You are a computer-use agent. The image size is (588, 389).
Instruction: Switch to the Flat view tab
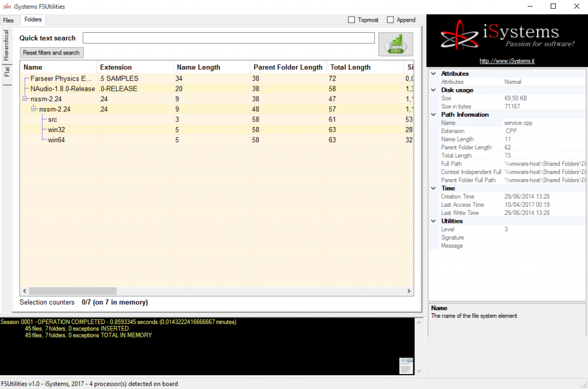click(7, 72)
